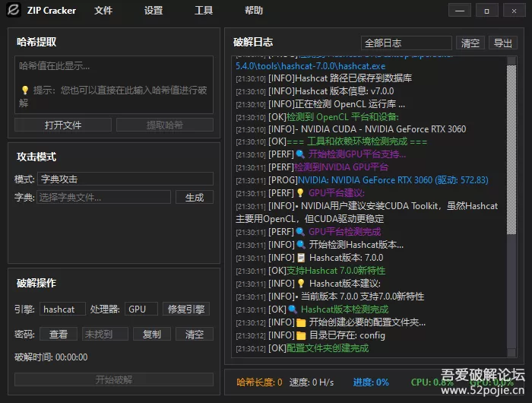Viewport: 532px width, 403px height.
Task: Click the 开始破解 button
Action: tap(114, 379)
